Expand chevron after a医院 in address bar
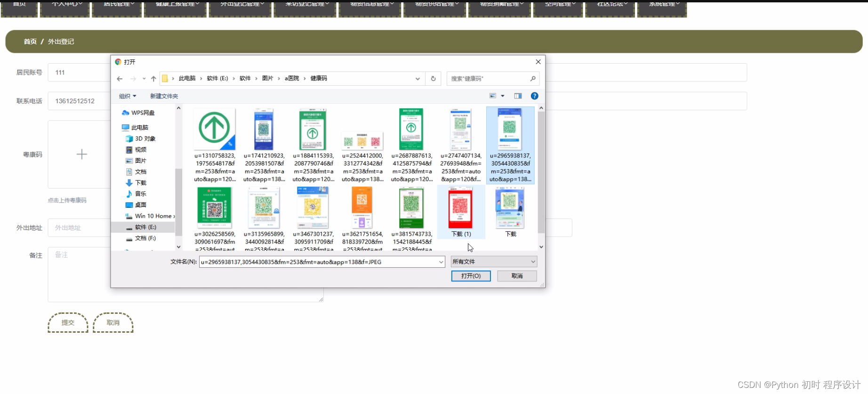This screenshot has width=868, height=394. click(x=305, y=79)
